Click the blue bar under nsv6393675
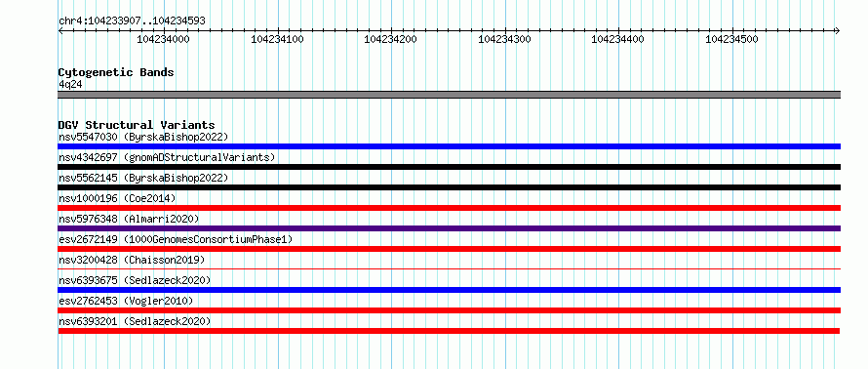868x369 pixels. (449, 290)
